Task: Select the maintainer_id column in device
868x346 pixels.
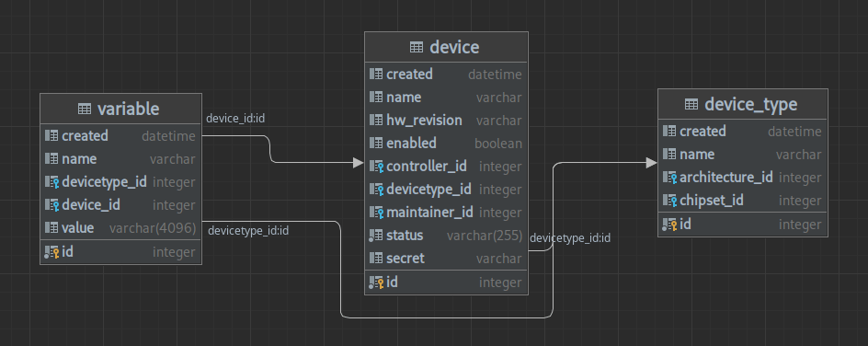Action: (446, 212)
